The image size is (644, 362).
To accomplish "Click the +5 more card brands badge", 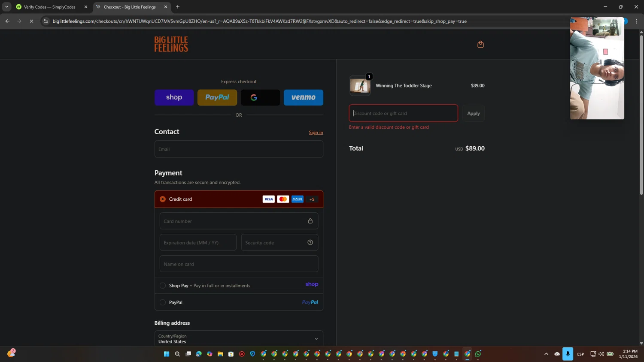I will (312, 199).
